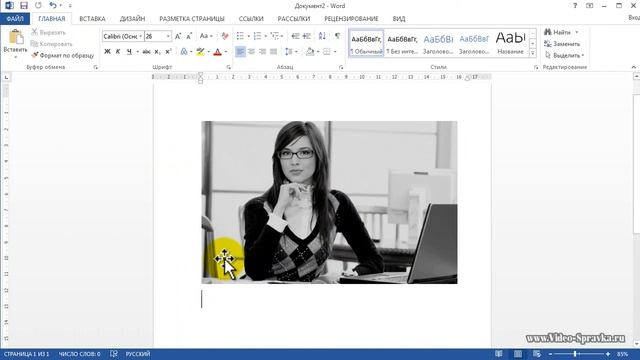Image resolution: width=640 pixels, height=360 pixels.
Task: Select the inserted photo in the document
Action: tap(329, 202)
